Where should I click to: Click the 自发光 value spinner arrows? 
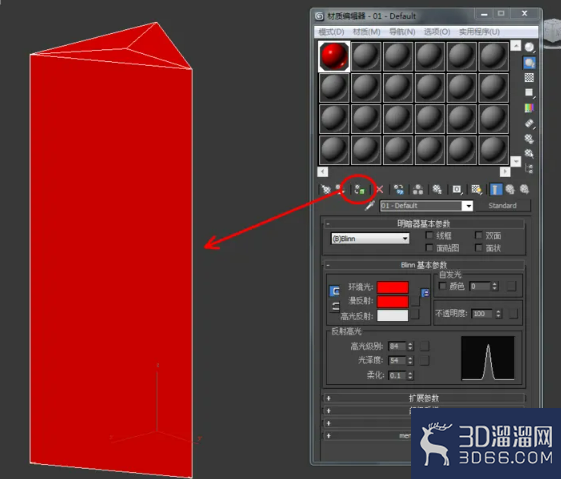point(494,286)
